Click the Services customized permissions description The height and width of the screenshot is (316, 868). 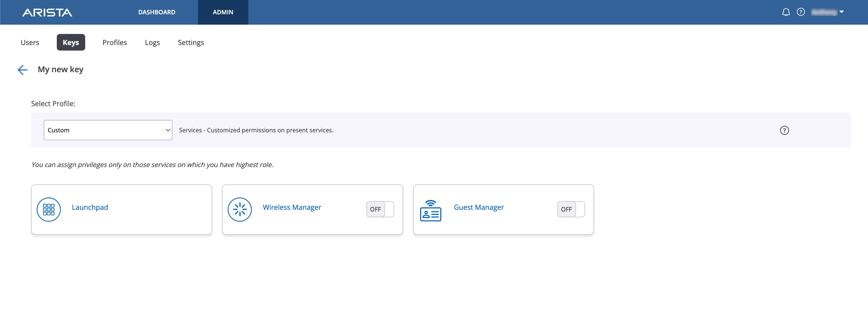pos(256,130)
